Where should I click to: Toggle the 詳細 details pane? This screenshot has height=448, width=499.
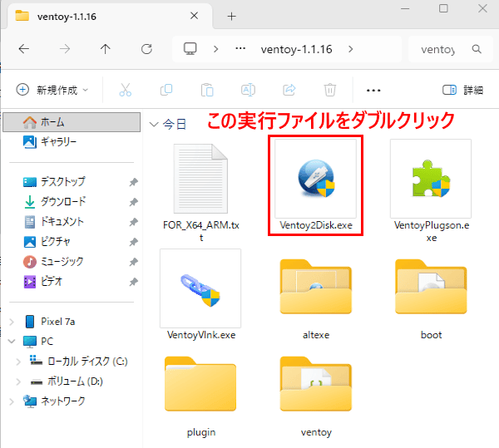(x=463, y=91)
